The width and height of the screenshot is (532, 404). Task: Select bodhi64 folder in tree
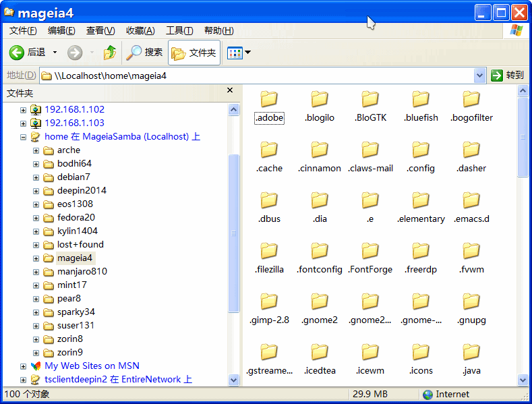pos(74,164)
